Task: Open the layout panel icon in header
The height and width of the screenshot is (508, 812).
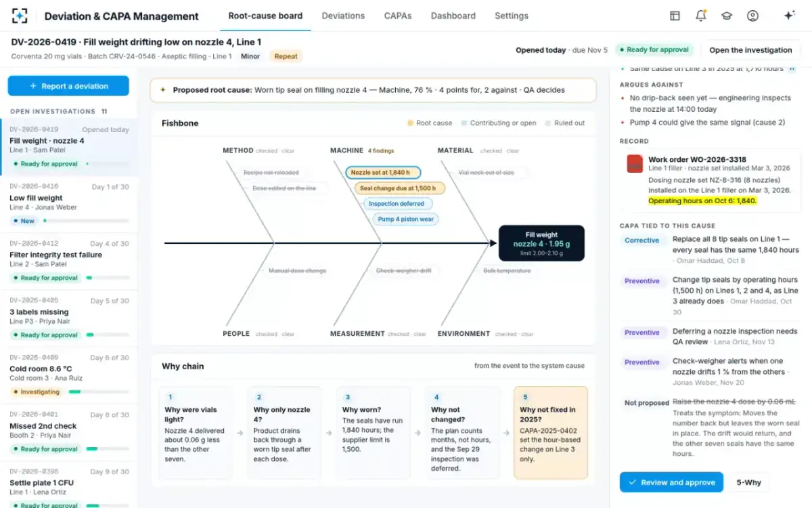Action: (675, 16)
